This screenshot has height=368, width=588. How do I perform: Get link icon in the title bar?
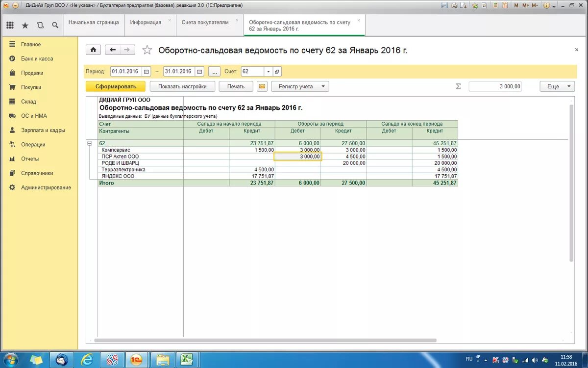[475, 5]
